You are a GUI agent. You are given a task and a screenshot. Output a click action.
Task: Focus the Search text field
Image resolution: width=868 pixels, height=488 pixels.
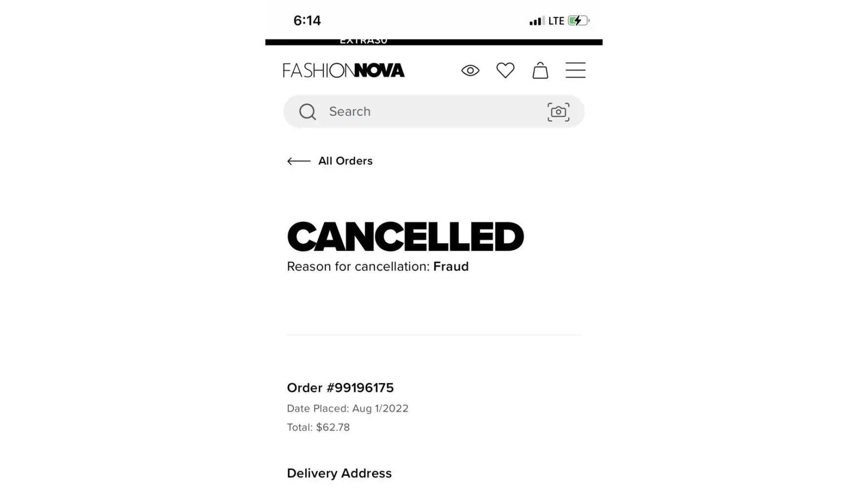(x=430, y=112)
